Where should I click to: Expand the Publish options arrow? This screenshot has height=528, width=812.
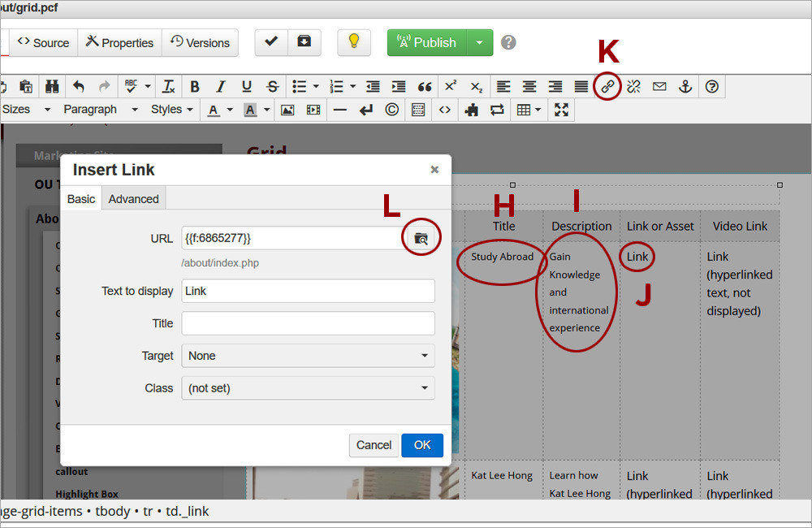point(480,42)
